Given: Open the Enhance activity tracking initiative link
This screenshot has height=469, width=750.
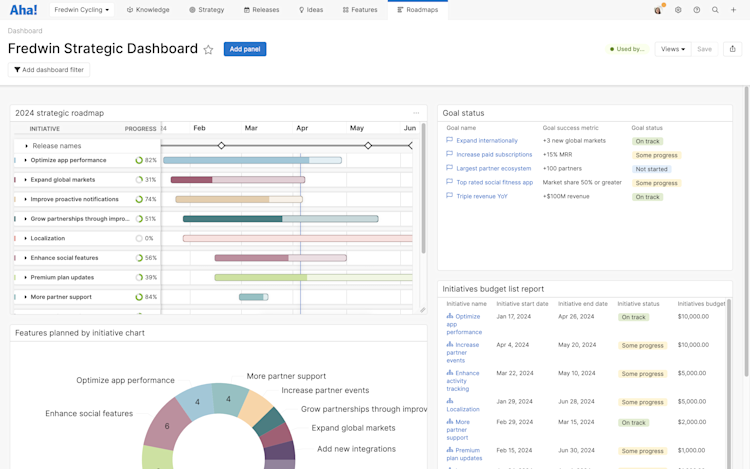Looking at the screenshot, I should tap(463, 381).
